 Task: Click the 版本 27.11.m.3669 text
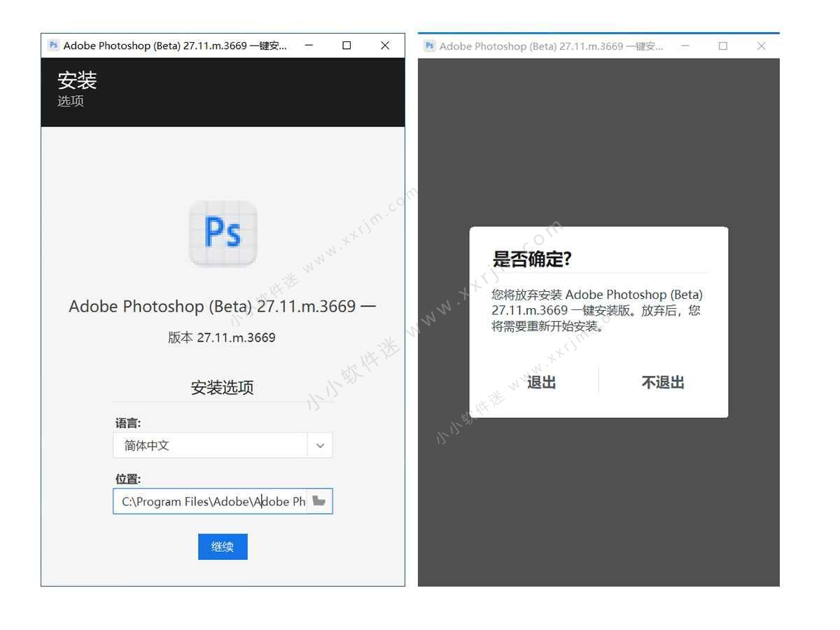(222, 337)
